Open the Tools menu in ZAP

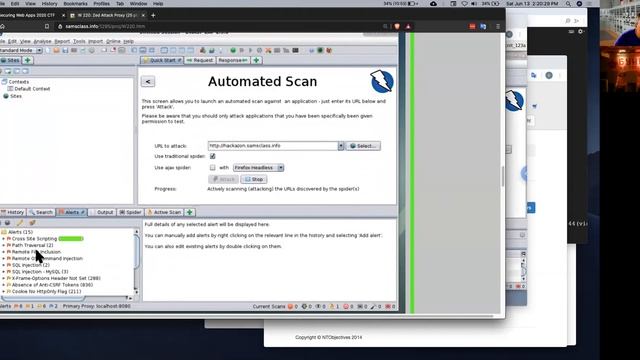(79, 42)
